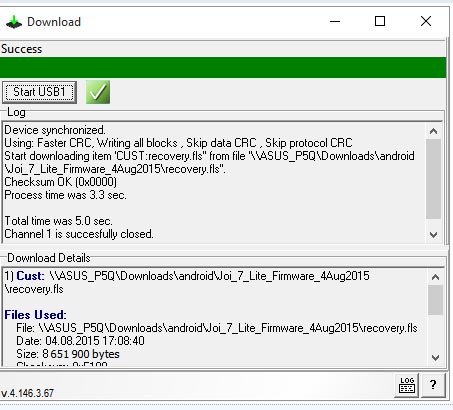This screenshot has width=453, height=410.
Task: Click the Download Details scrollbar thumb
Action: pos(435,300)
